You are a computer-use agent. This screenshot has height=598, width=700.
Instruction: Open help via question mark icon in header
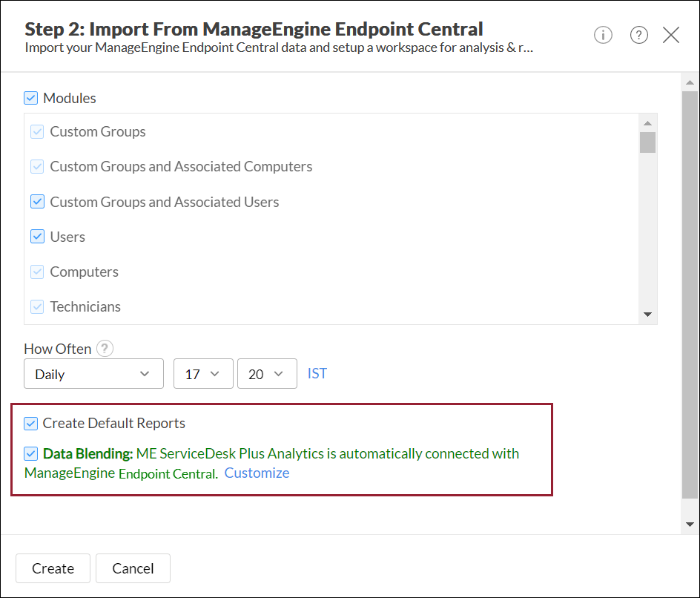[x=639, y=35]
